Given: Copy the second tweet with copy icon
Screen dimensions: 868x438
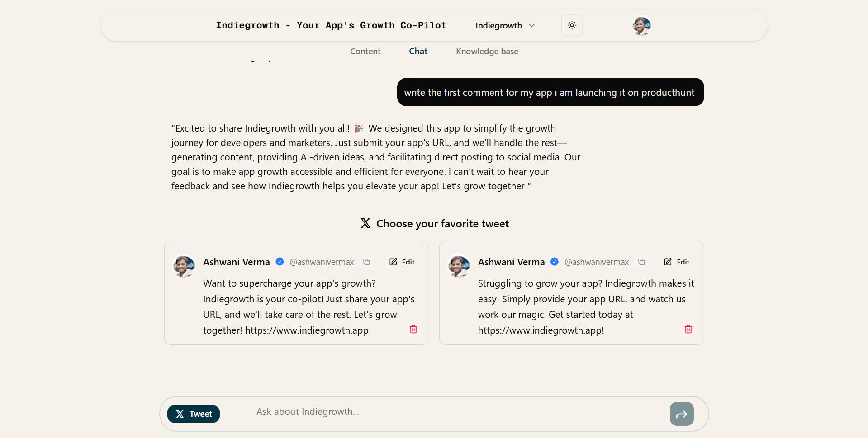Looking at the screenshot, I should coord(641,262).
